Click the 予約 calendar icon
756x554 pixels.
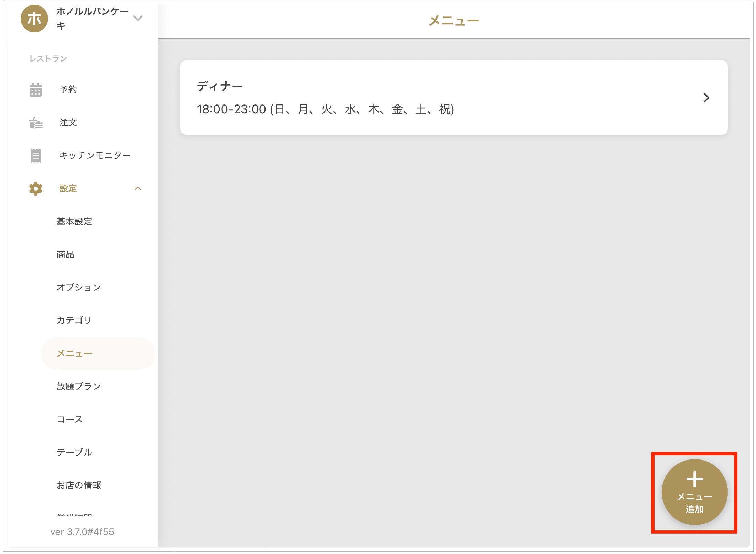(36, 90)
